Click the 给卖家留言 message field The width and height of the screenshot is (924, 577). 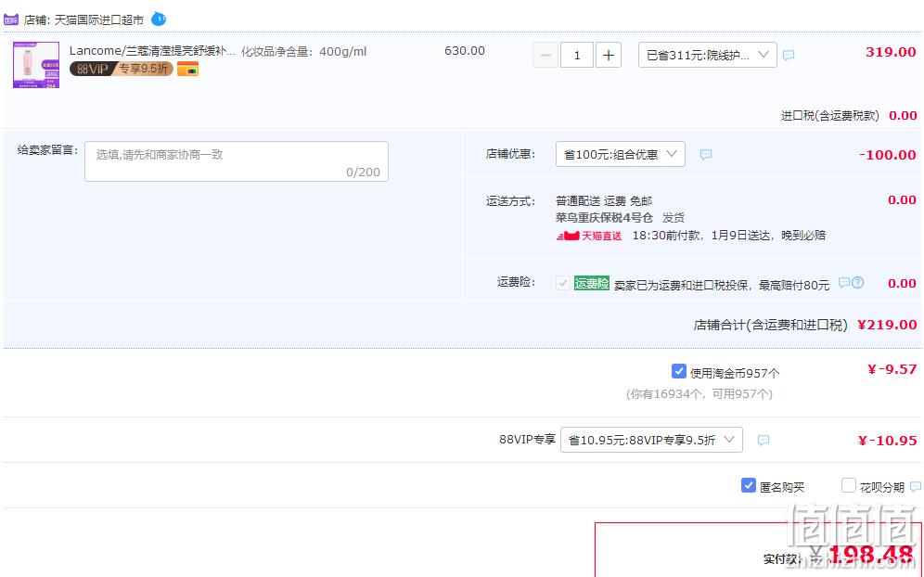pyautogui.click(x=237, y=161)
